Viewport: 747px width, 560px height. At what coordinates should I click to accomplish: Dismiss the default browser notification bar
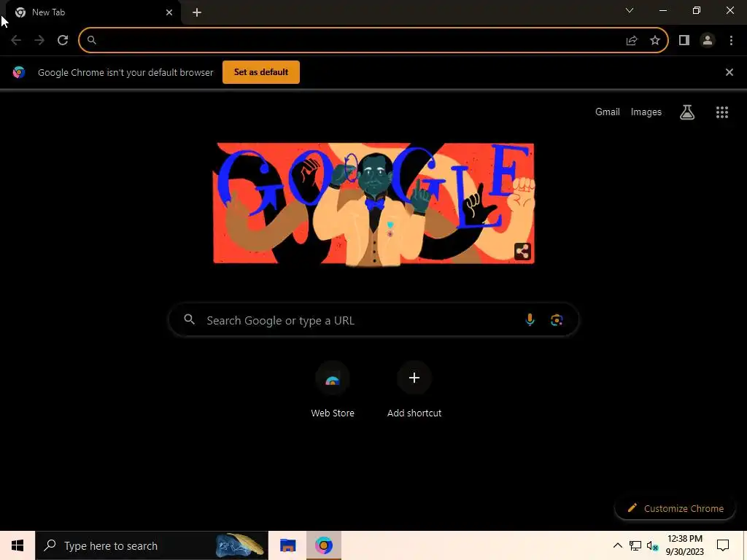click(729, 72)
